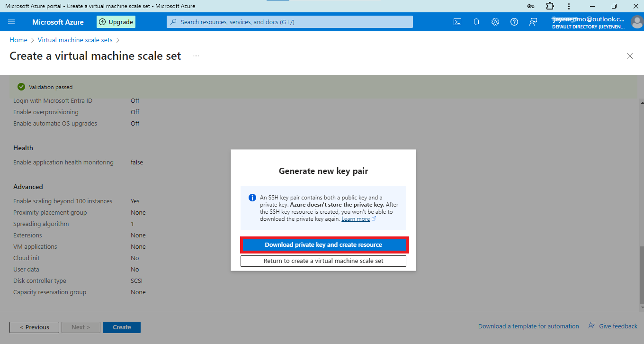
Task: Open the Azure portal hamburger menu
Action: tap(12, 22)
